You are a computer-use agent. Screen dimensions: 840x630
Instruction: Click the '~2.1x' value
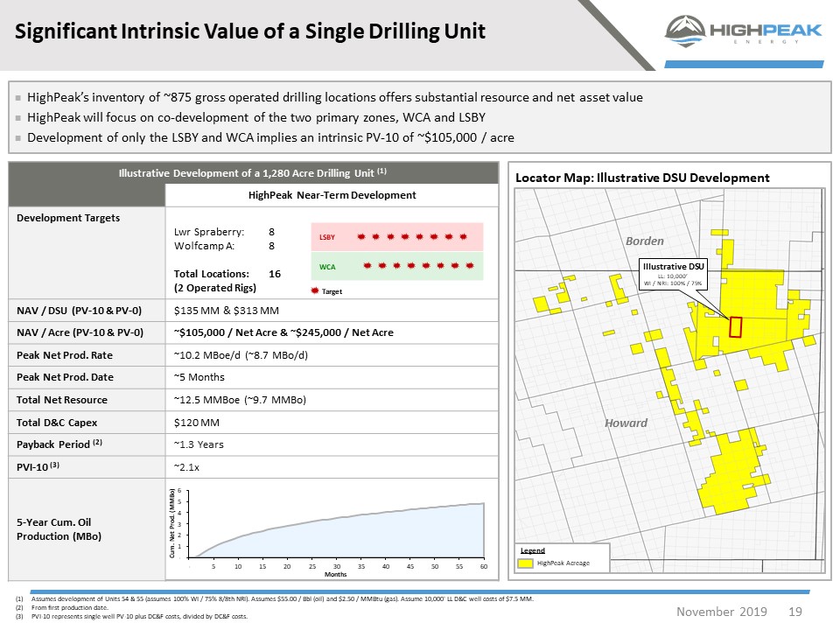pyautogui.click(x=186, y=467)
